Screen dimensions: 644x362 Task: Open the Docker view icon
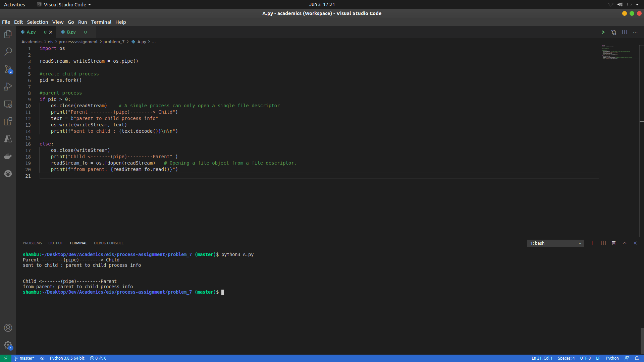tap(8, 156)
